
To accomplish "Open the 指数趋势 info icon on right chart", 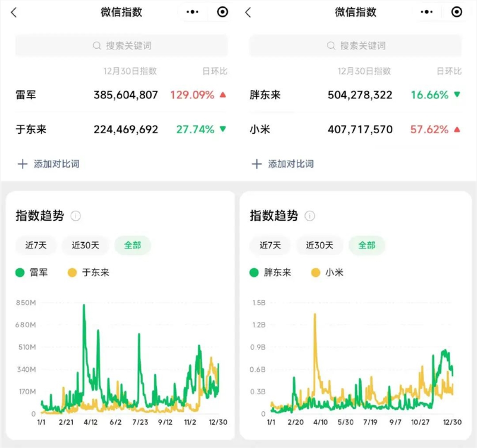I will (310, 216).
